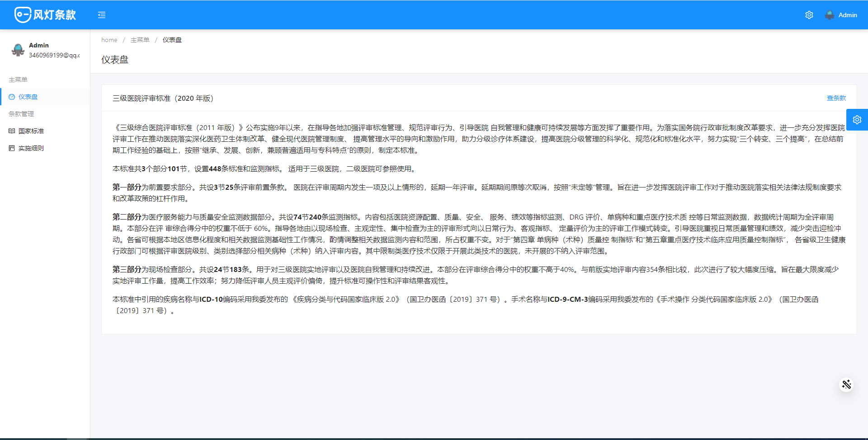Click the bold 第二部分 text
The height and width of the screenshot is (440, 868).
tap(127, 217)
